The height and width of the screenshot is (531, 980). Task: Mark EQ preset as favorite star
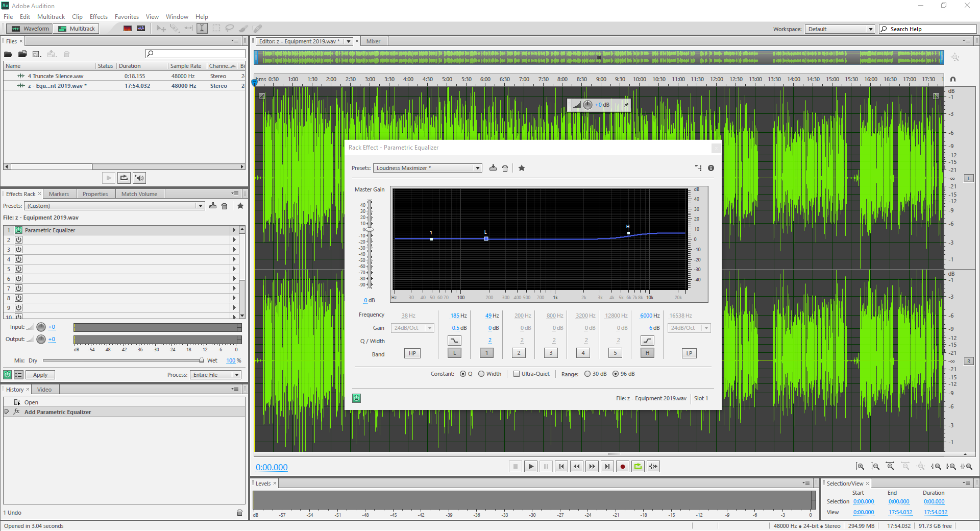tap(522, 168)
